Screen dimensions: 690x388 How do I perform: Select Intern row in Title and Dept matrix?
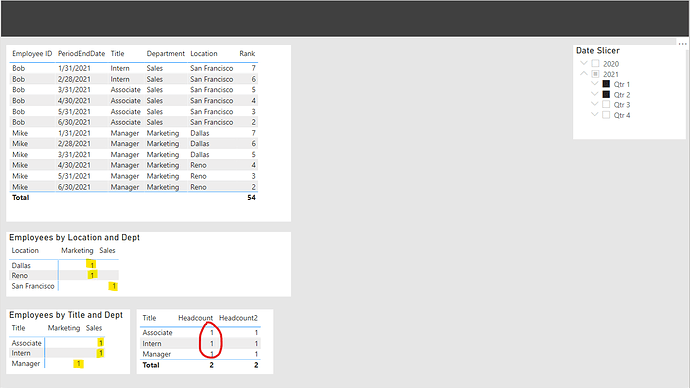(x=57, y=353)
